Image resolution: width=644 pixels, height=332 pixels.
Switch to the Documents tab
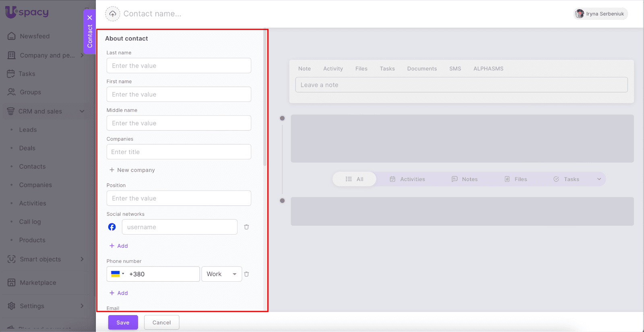point(422,69)
